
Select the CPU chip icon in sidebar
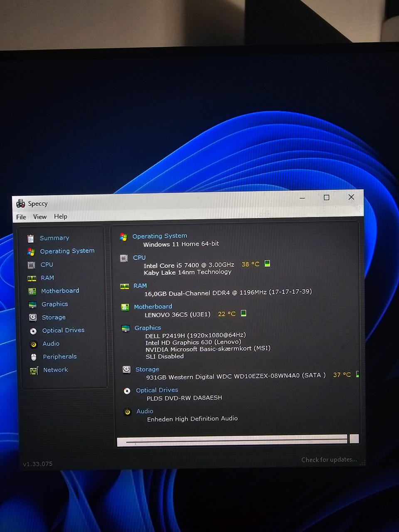point(31,265)
